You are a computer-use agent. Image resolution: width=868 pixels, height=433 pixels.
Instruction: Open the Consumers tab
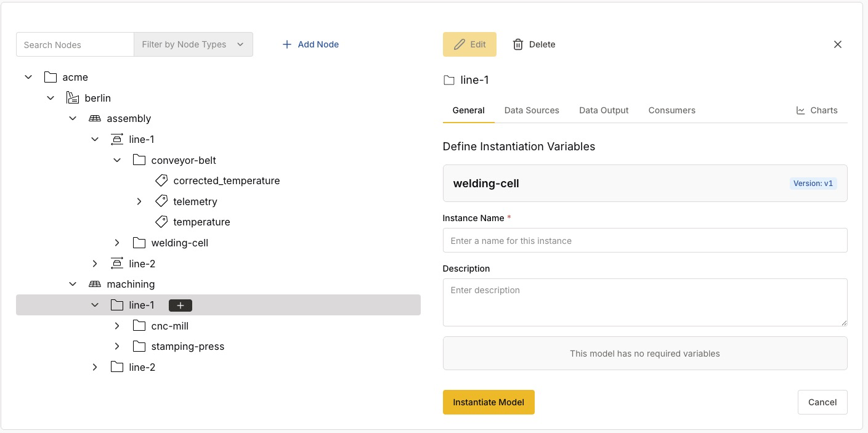click(x=672, y=110)
